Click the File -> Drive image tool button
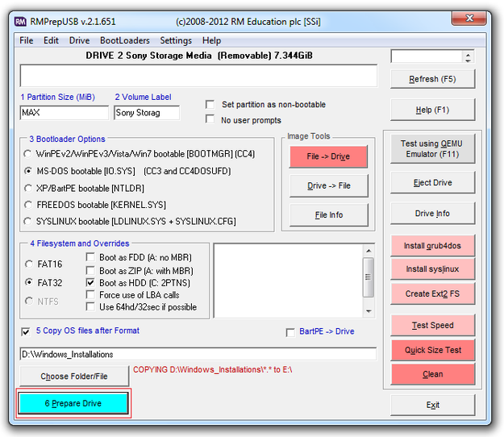 [x=328, y=156]
